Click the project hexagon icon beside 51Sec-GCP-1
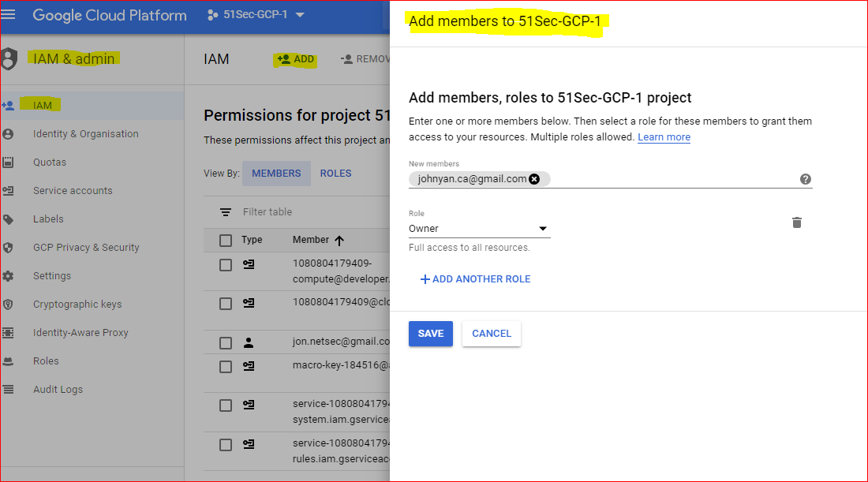 point(212,15)
